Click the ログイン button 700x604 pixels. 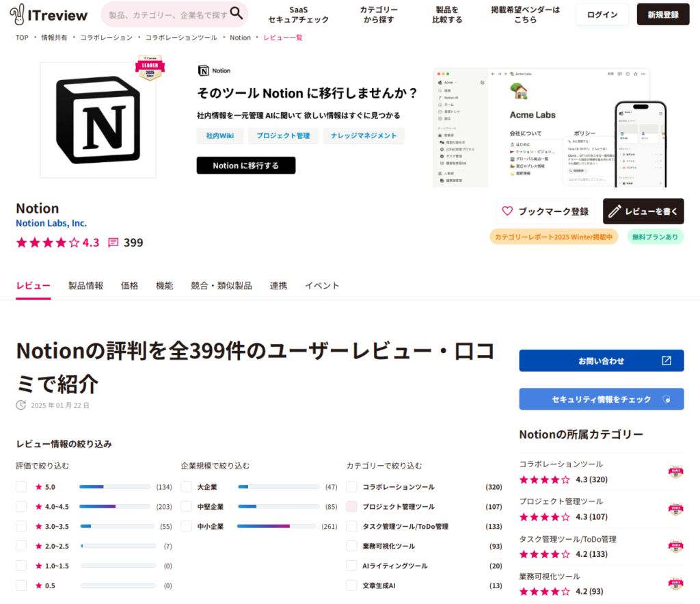point(602,14)
